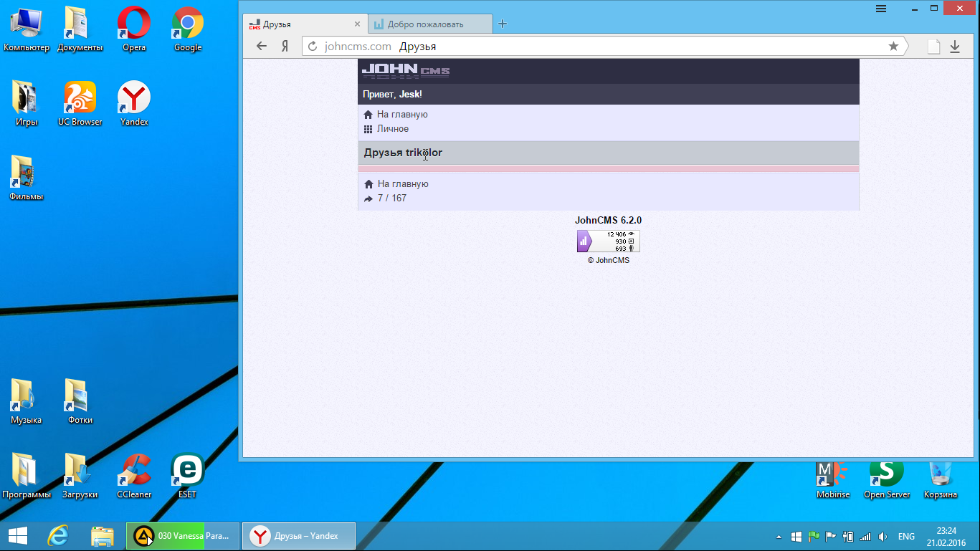Image resolution: width=980 pixels, height=551 pixels.
Task: Open the clock showing 23:24 21.02.2016
Action: (946, 537)
